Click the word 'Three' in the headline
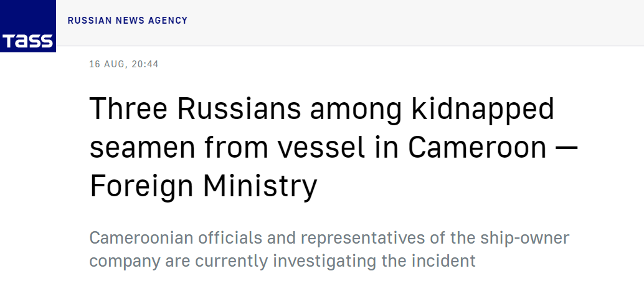644x286 pixels. point(128,110)
